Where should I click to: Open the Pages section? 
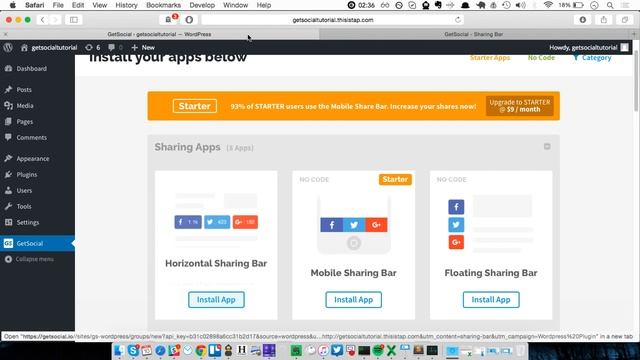(x=24, y=122)
